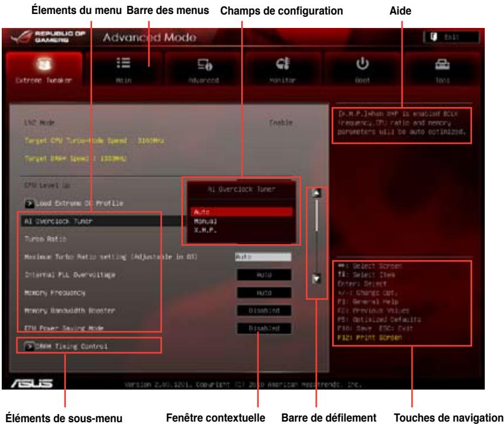Open DRAM Timing Control submenu arrow
This screenshot has width=504, height=428.
pos(29,346)
